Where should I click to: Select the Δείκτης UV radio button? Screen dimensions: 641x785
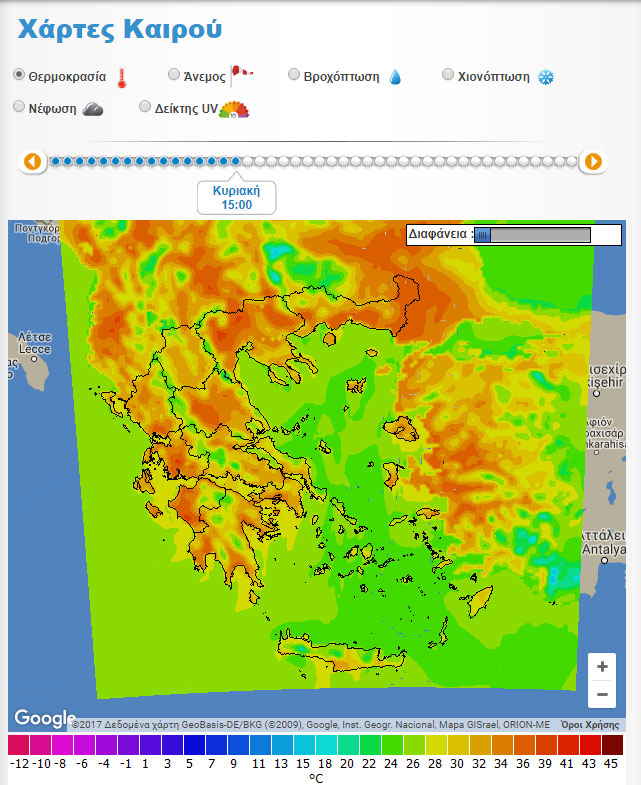click(145, 107)
